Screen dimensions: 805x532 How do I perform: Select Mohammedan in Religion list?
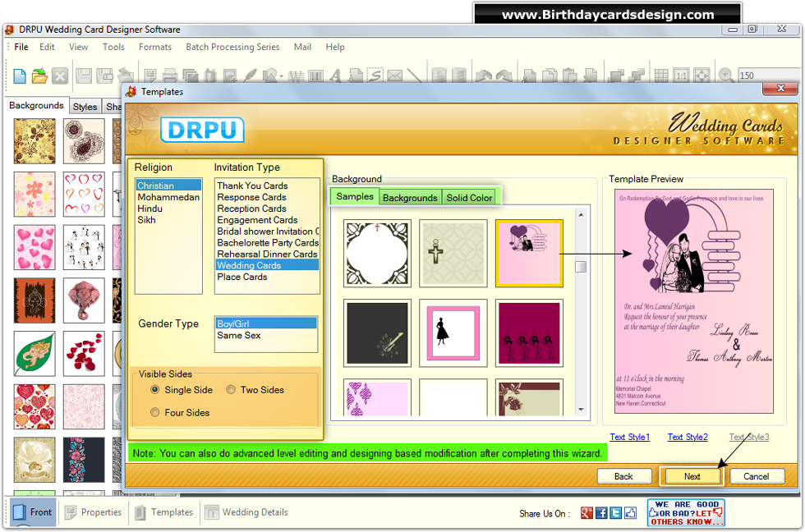[x=168, y=197]
